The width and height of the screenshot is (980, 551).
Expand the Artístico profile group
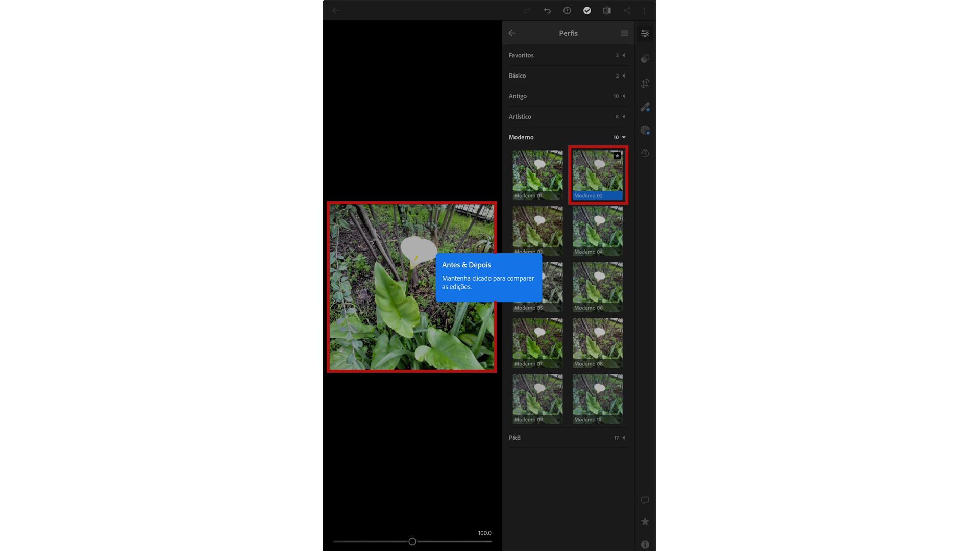point(568,117)
